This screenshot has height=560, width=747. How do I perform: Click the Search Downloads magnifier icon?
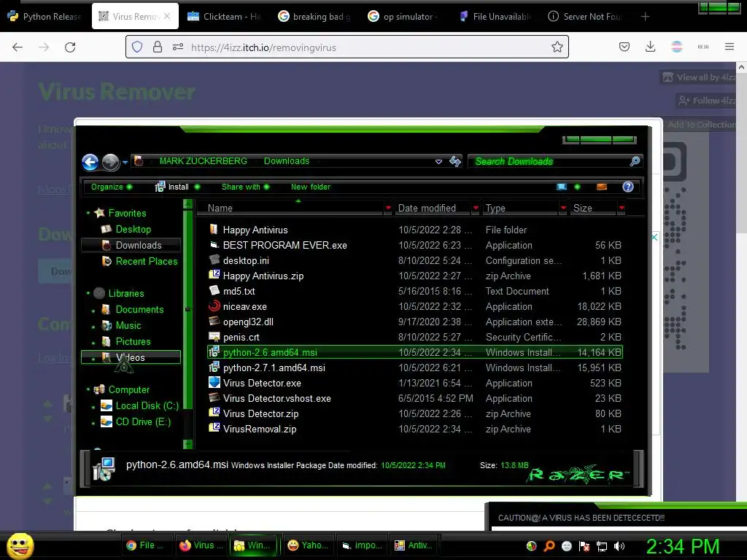[x=635, y=161]
